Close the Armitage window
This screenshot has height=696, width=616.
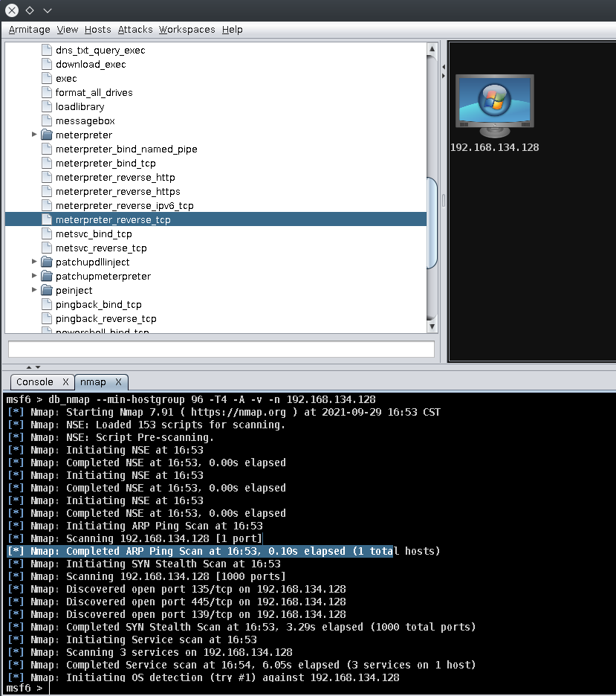(x=12, y=10)
